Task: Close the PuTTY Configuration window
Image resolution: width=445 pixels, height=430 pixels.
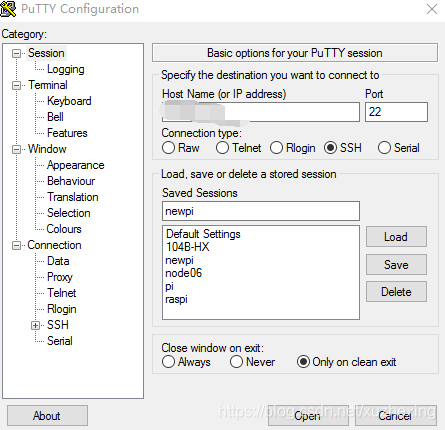Action: pos(432,9)
